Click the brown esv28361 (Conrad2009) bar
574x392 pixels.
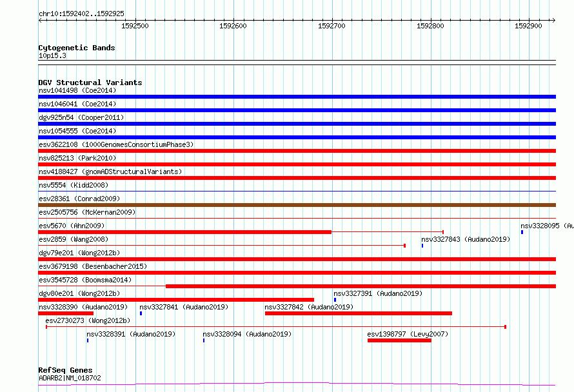tap(297, 205)
